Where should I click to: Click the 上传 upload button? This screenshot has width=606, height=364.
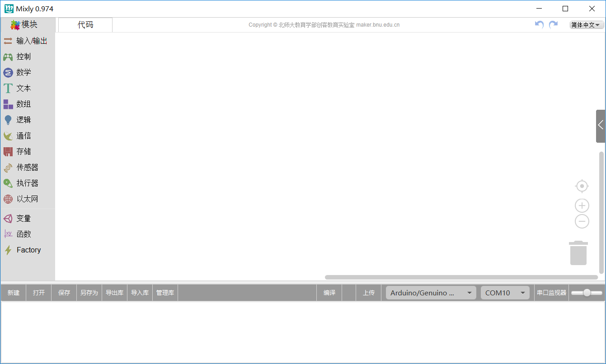(x=369, y=293)
